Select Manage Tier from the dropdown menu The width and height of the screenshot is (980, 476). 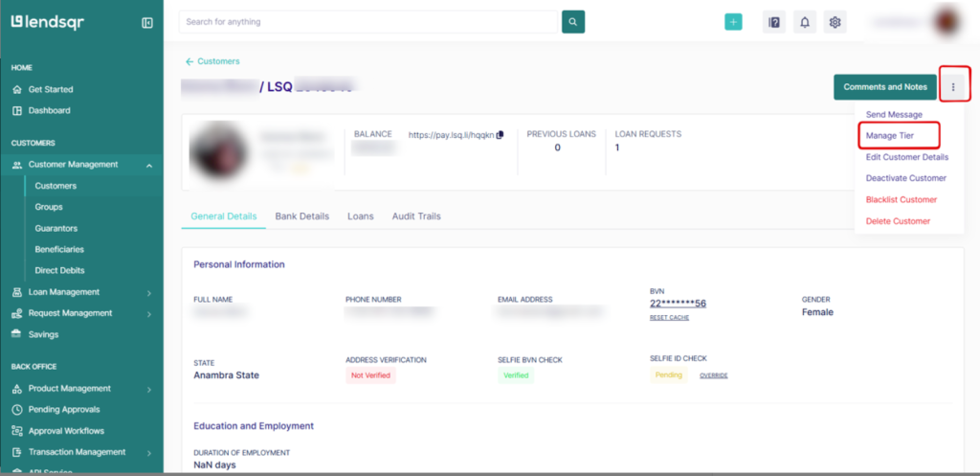tap(890, 136)
